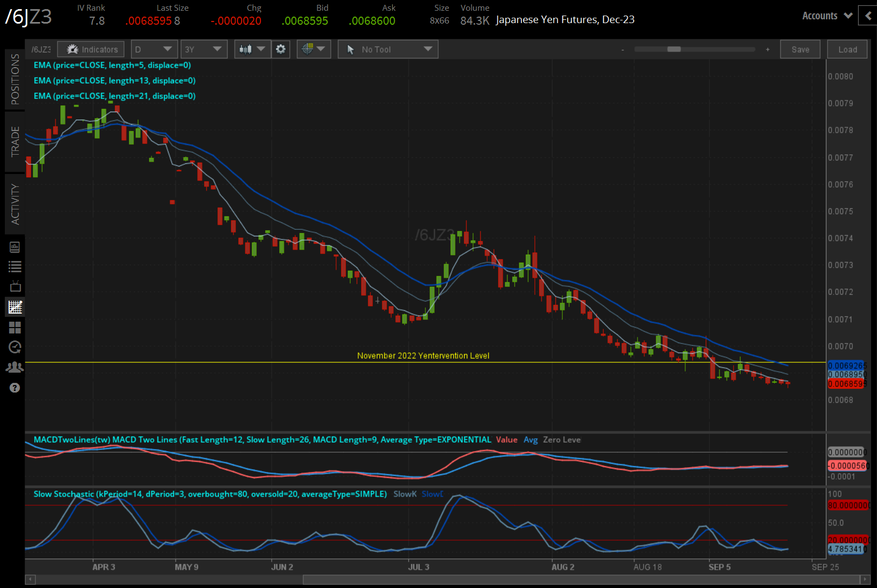Viewport: 877px width, 588px height.
Task: Open the Indicators panel
Action: 91,49
